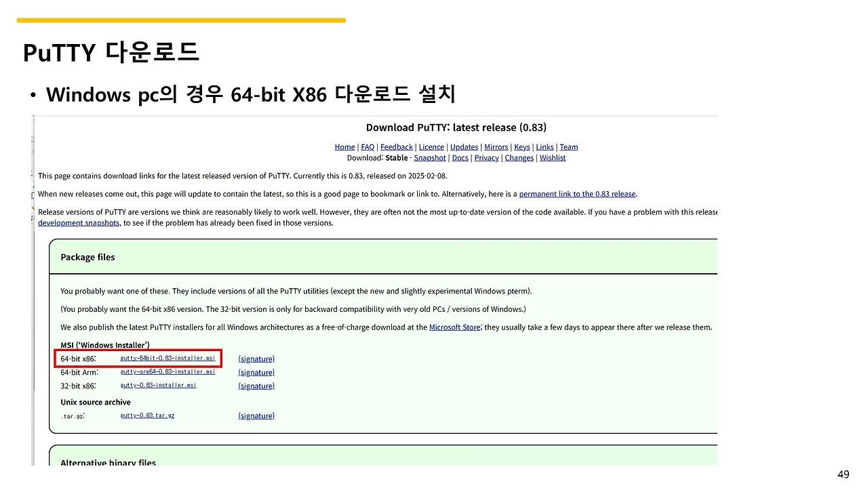Open the Home link
Viewport: 868px width, 488px height.
click(x=344, y=147)
